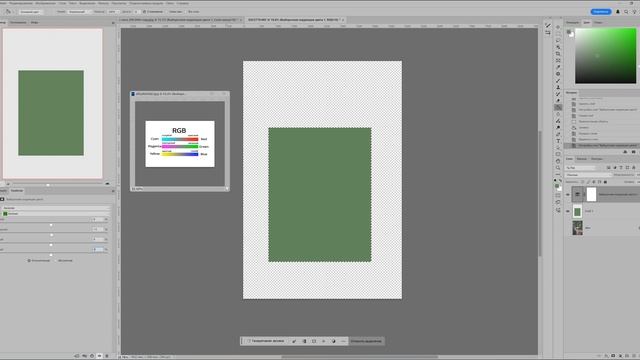Image resolution: width=640 pixels, height=360 pixels.
Task: Move the Cyan slider handle
Action: click(51, 225)
